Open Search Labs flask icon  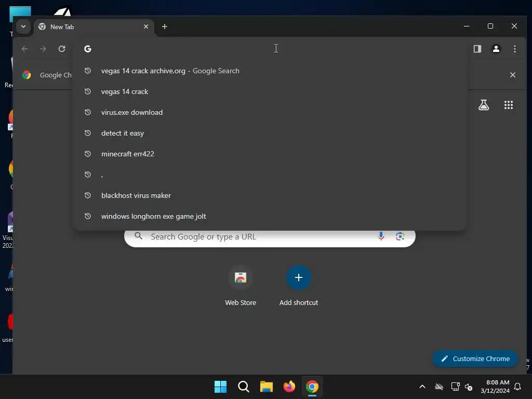[484, 105]
